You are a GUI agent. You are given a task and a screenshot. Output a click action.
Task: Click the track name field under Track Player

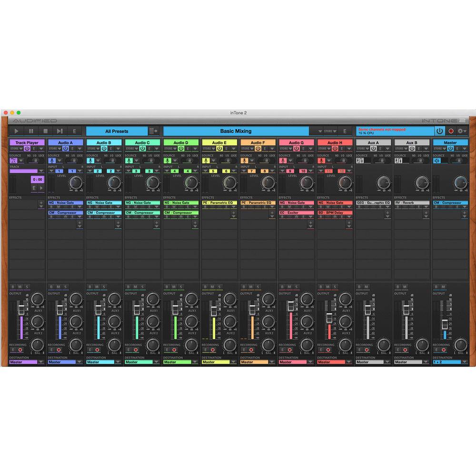click(23, 170)
